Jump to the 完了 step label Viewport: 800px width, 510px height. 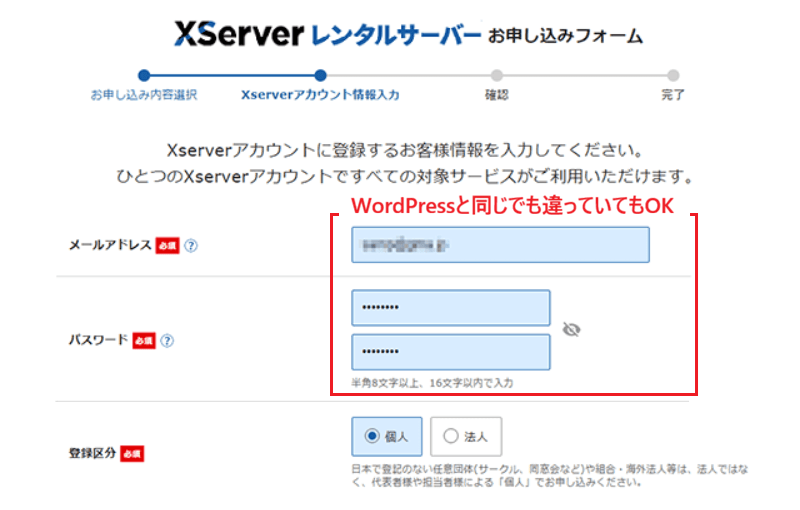pos(673,95)
